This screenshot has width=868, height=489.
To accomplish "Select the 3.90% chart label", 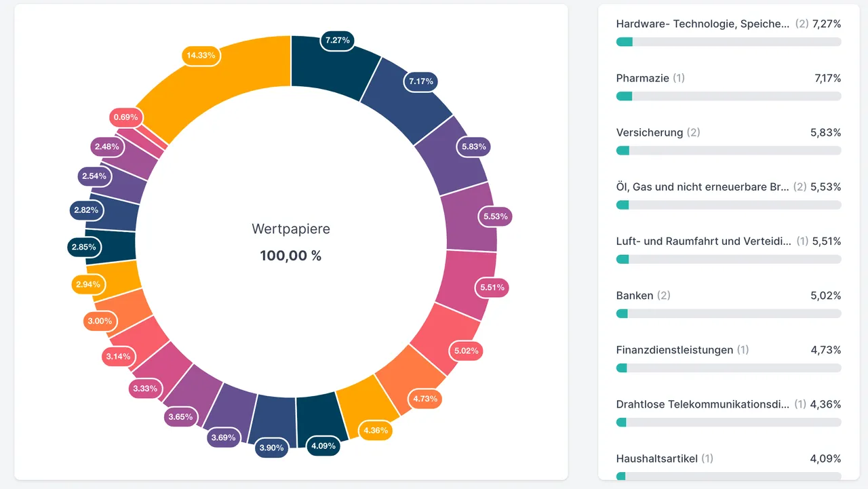I will click(273, 448).
